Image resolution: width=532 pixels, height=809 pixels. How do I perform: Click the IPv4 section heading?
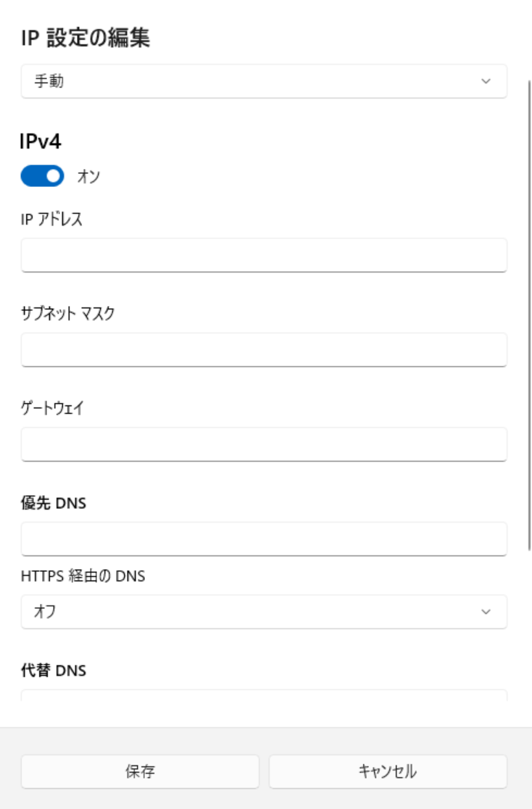(41, 144)
